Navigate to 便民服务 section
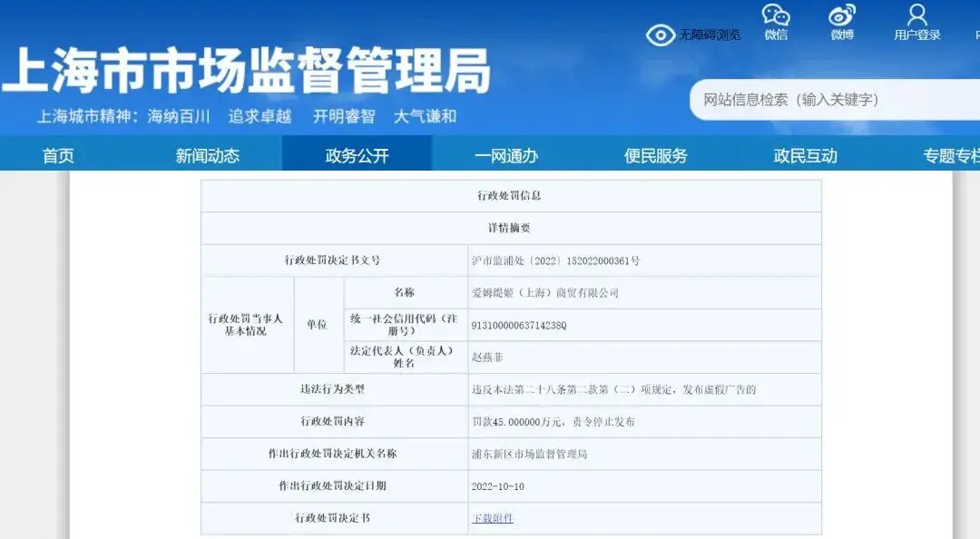 655,154
